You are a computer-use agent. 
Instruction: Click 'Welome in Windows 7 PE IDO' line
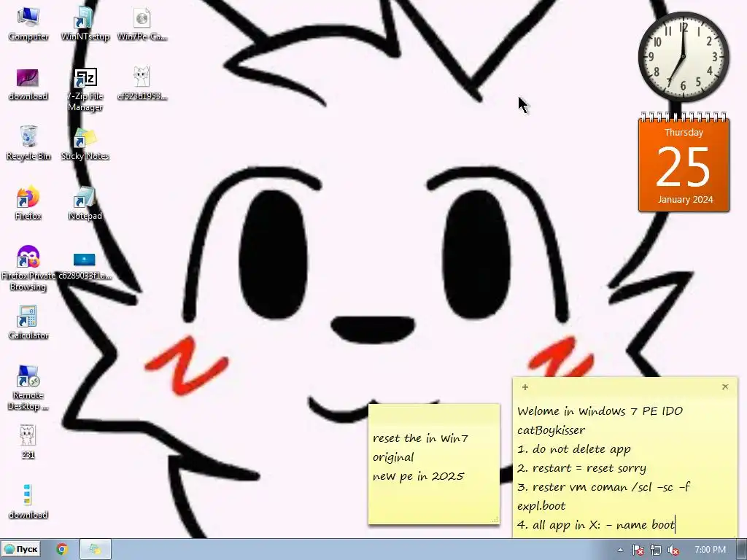(600, 411)
